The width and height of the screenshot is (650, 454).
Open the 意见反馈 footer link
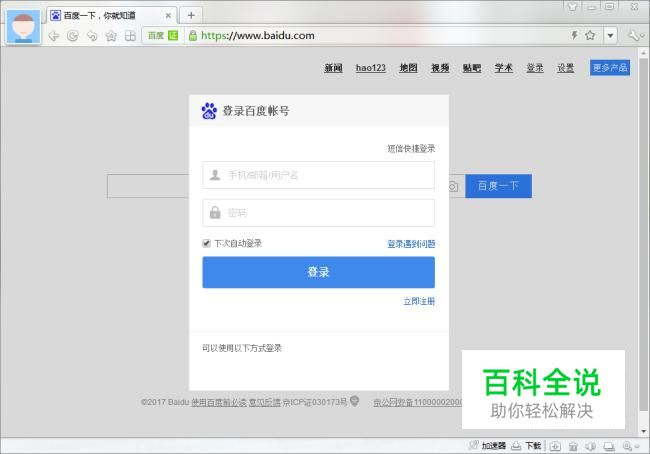264,402
